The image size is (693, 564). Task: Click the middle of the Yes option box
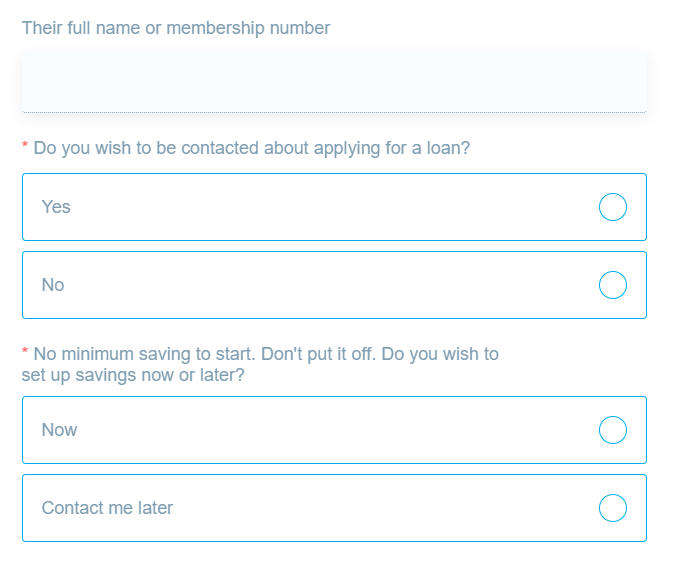(334, 207)
